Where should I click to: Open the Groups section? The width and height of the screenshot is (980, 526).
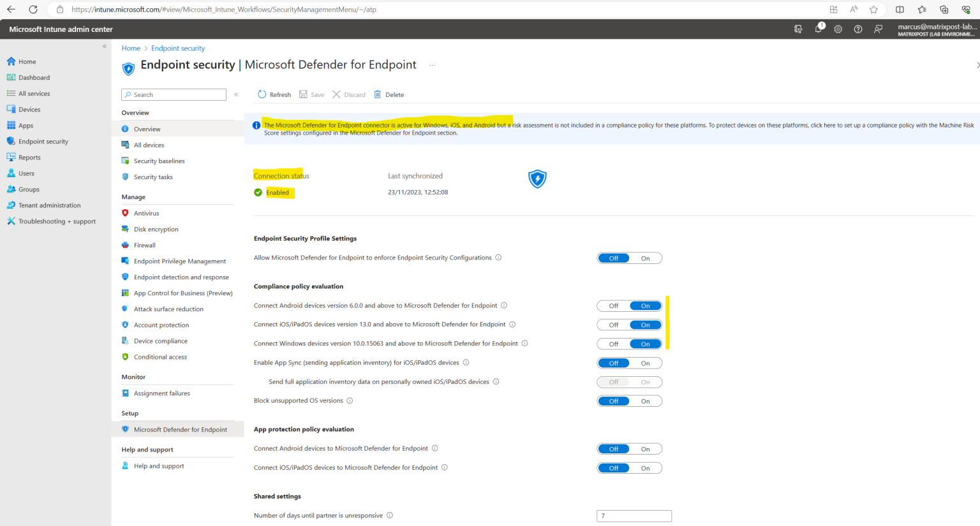(27, 189)
